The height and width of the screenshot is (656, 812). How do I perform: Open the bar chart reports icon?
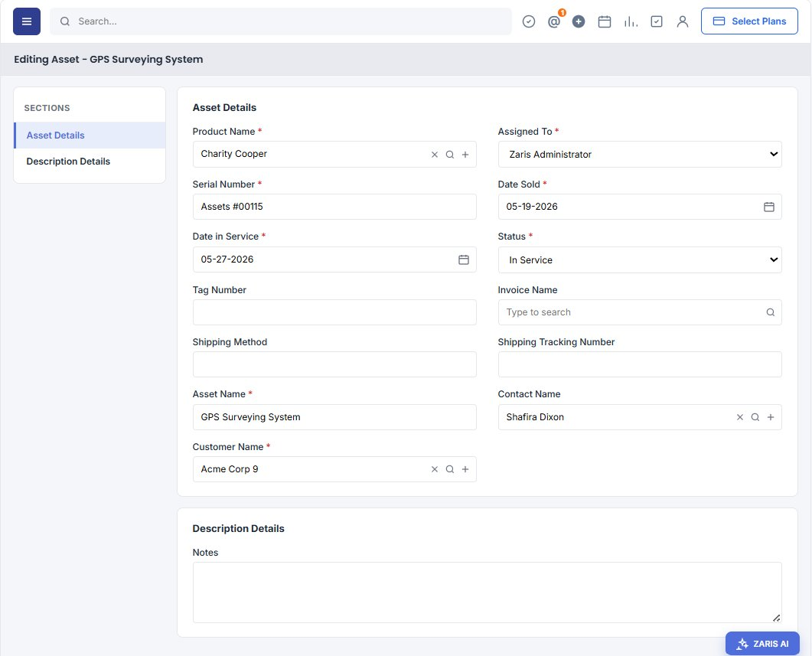point(630,21)
